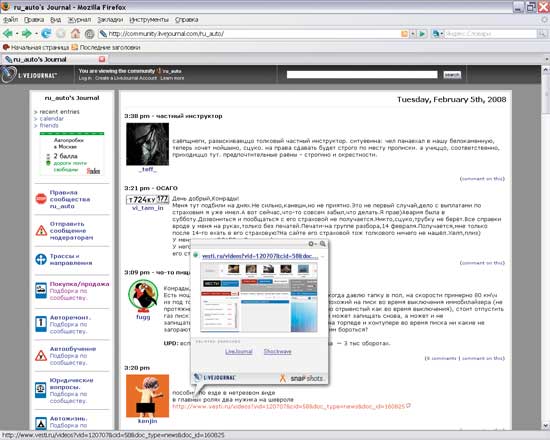Open the search engine selector dropdown
550x440 pixels.
tap(437, 34)
